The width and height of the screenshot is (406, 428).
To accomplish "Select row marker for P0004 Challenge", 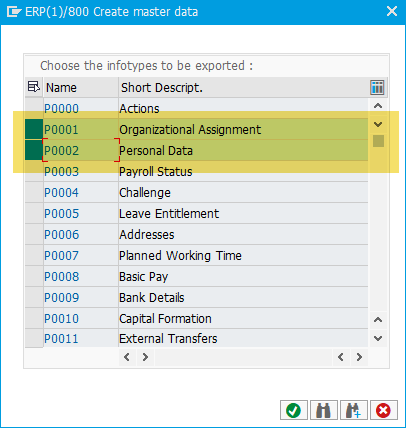I will pyautogui.click(x=34, y=192).
